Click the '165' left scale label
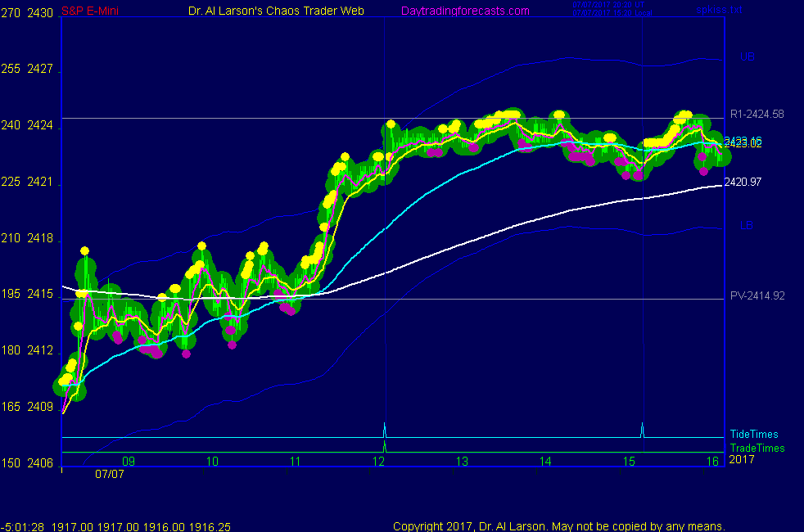The image size is (804, 532). pyautogui.click(x=11, y=407)
